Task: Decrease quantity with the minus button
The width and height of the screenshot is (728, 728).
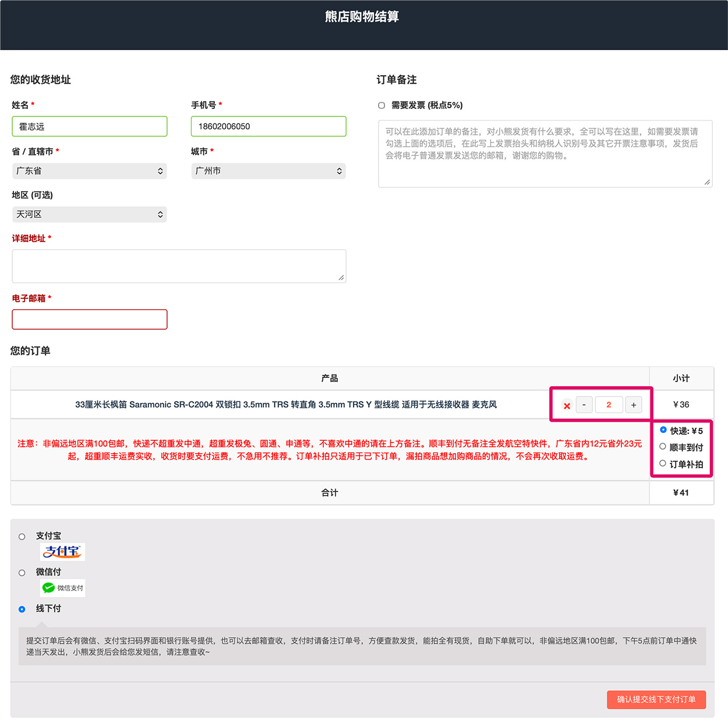Action: (584, 405)
